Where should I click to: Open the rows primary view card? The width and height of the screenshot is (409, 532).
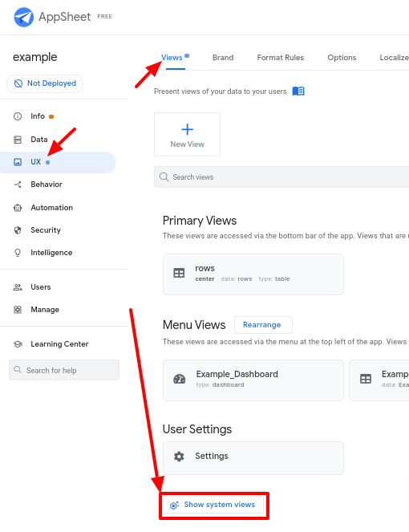pyautogui.click(x=253, y=274)
